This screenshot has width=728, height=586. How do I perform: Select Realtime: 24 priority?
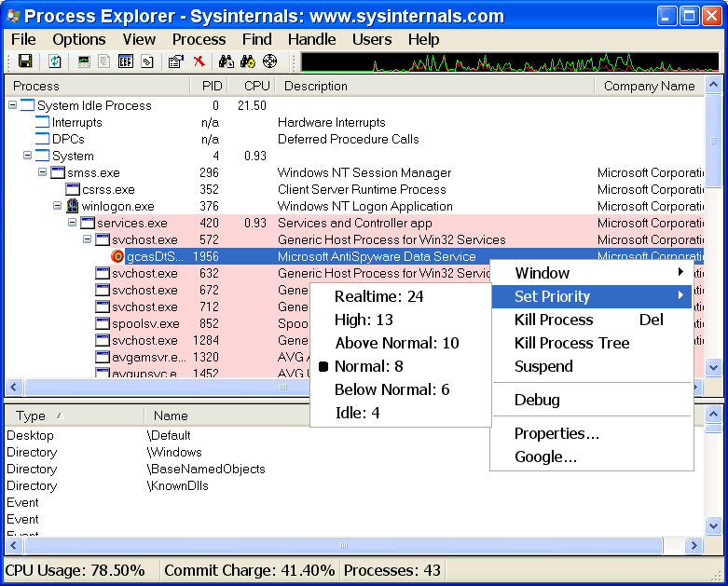click(x=378, y=296)
